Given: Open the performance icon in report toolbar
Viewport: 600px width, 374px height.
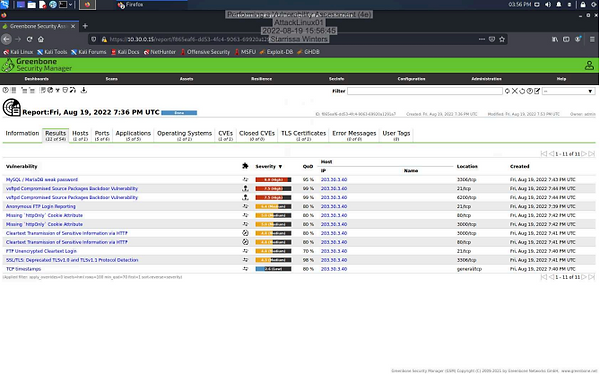Looking at the screenshot, I should [x=73, y=90].
